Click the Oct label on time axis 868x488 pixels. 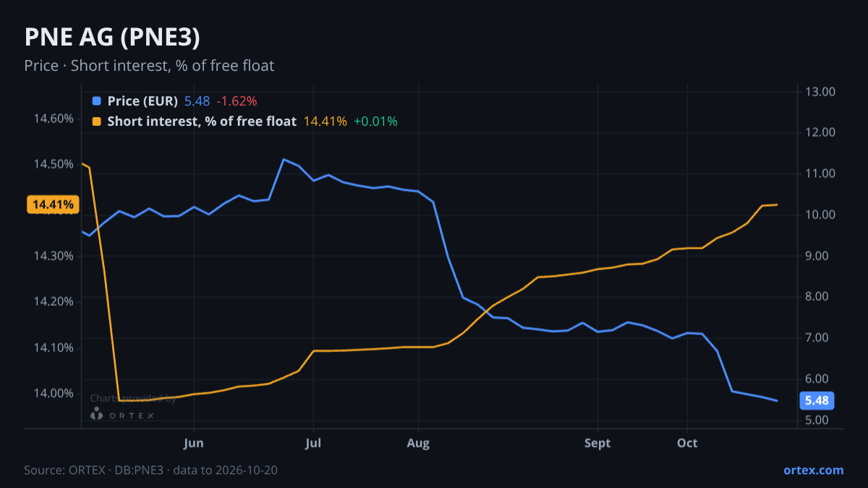(687, 443)
